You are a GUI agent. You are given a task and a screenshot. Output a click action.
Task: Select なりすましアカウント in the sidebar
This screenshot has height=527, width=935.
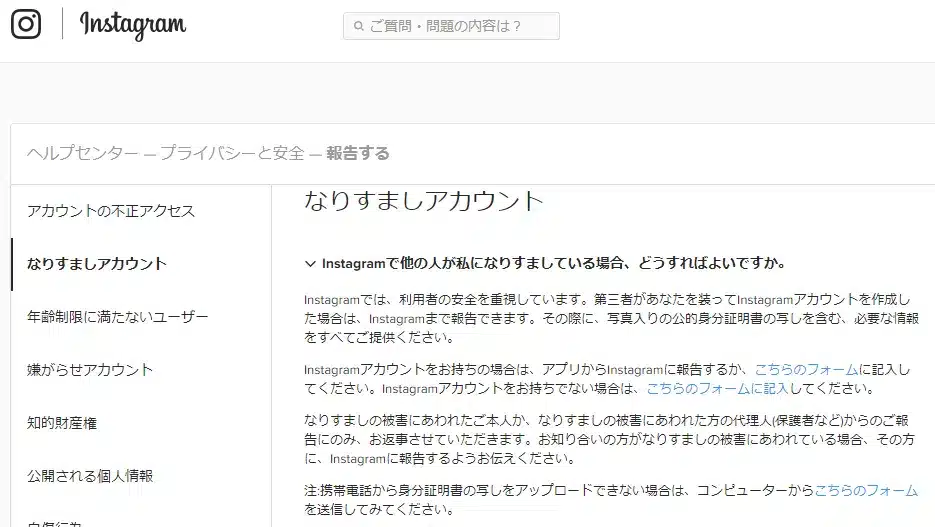point(97,264)
